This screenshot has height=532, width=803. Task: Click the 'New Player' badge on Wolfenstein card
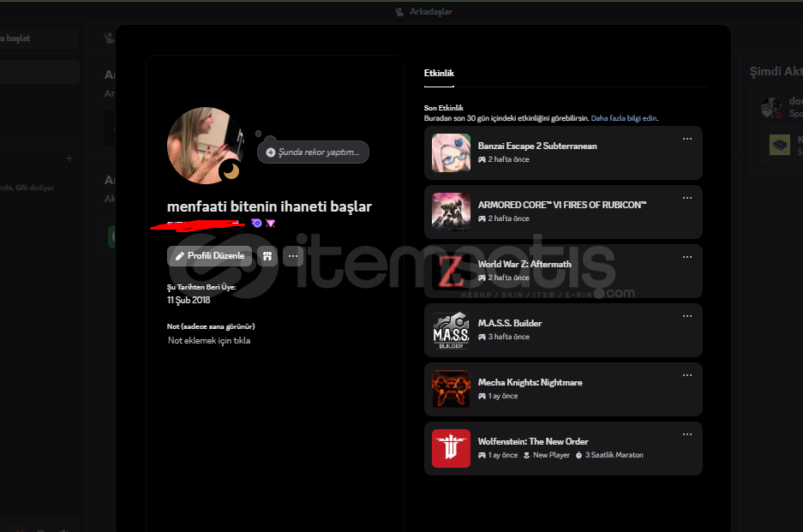[x=547, y=455]
